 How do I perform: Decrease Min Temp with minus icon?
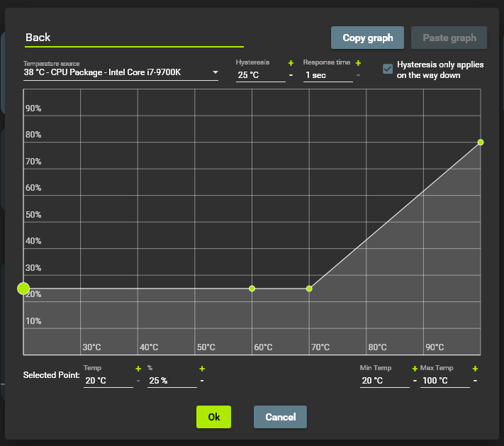[x=415, y=381]
